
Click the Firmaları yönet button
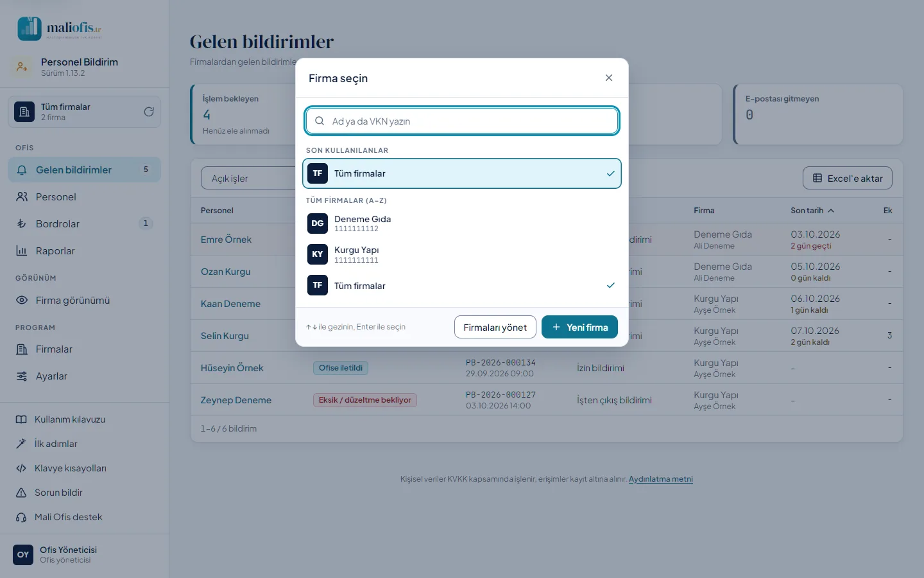point(495,327)
